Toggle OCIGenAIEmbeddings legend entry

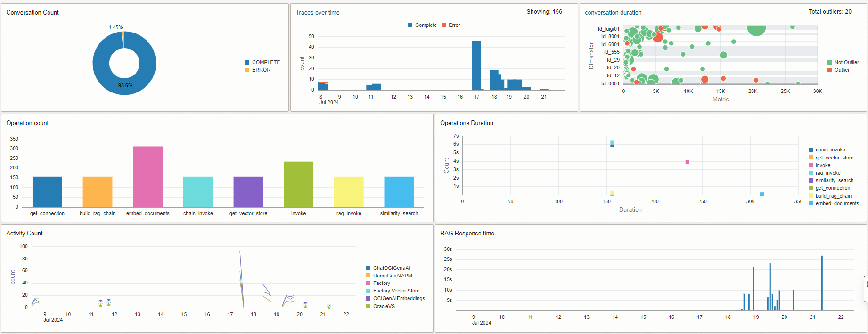click(x=395, y=298)
